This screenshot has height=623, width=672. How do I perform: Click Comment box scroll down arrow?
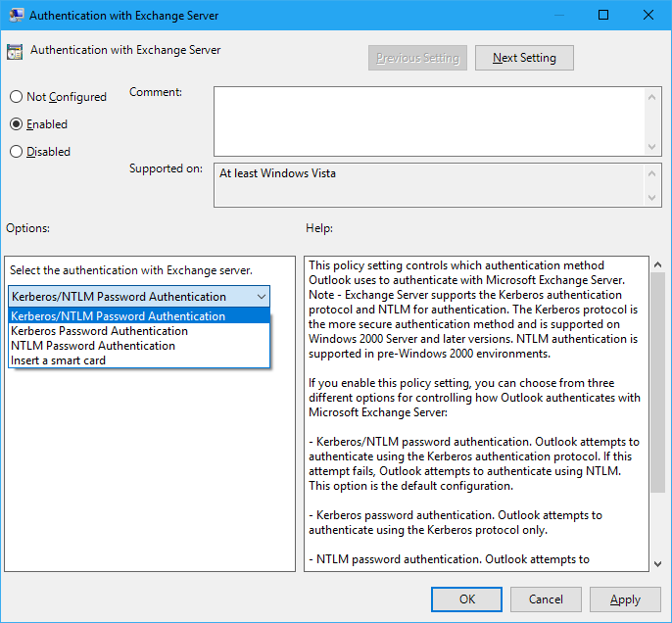coord(651,147)
